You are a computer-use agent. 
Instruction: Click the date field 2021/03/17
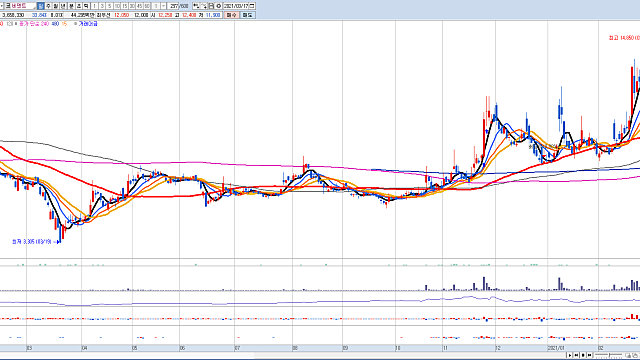[x=236, y=6]
